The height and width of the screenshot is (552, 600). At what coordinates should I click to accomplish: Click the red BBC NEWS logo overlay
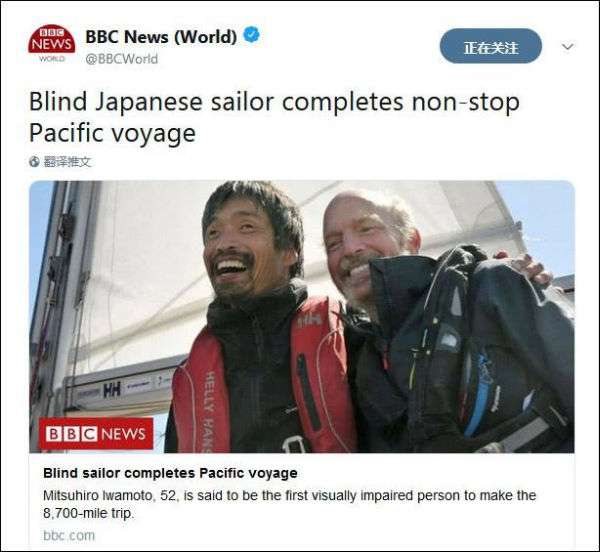[96, 433]
